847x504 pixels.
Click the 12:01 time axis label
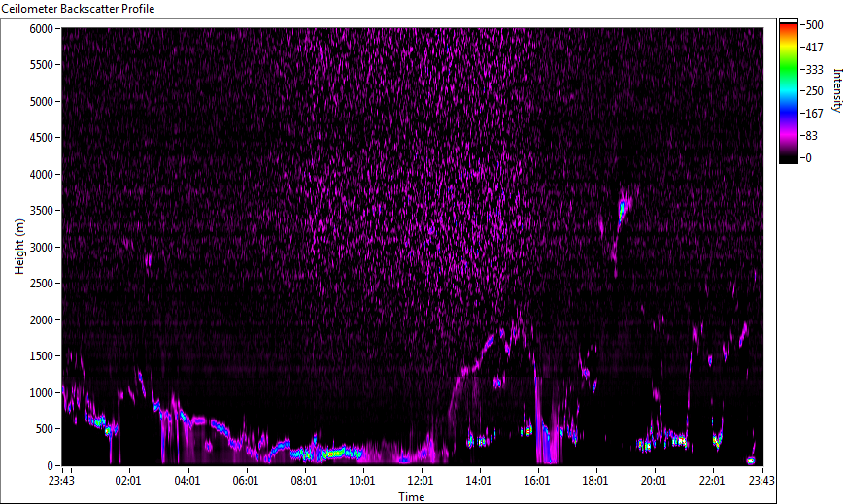(x=421, y=481)
